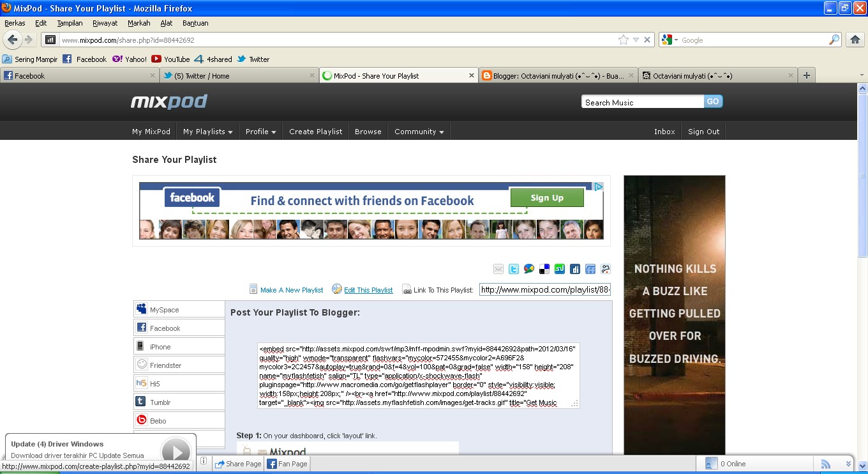The height and width of the screenshot is (474, 868).
Task: Click the Make A New Playlist document icon
Action: coord(253,289)
